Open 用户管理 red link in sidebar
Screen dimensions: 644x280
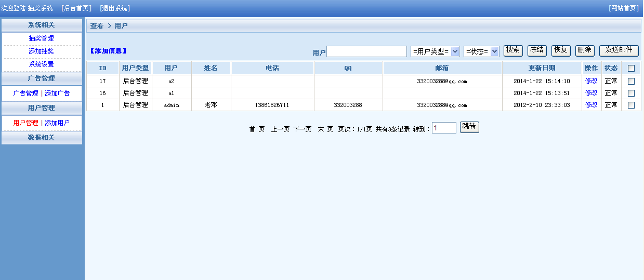coord(25,123)
